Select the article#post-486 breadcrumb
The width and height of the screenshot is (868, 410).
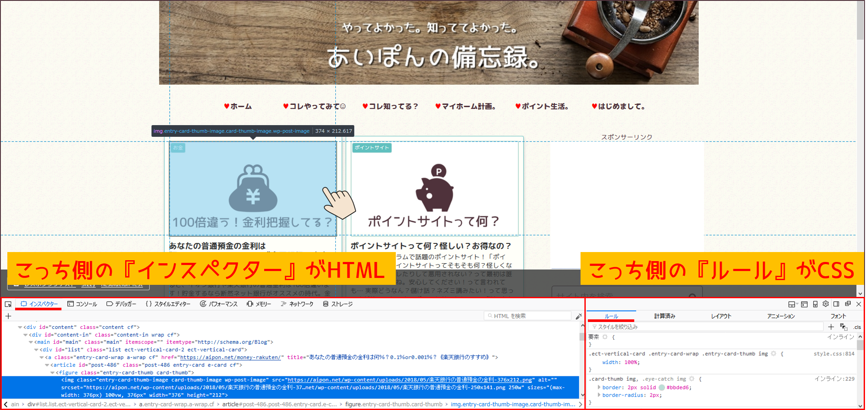click(x=279, y=404)
